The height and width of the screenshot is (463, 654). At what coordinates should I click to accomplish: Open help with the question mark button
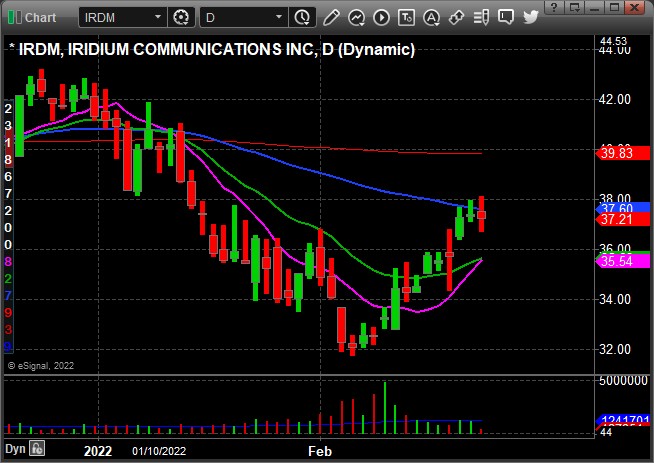553,8
